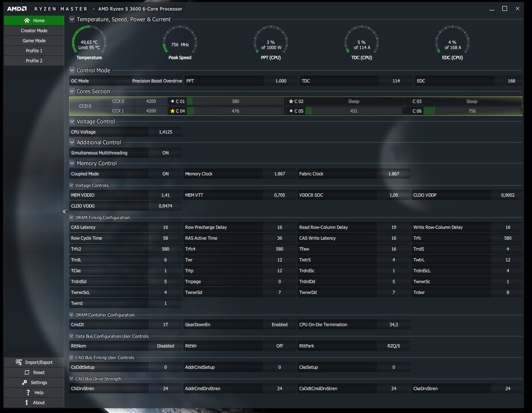Open the Settings gear icon
532x413 pixels.
coord(25,383)
